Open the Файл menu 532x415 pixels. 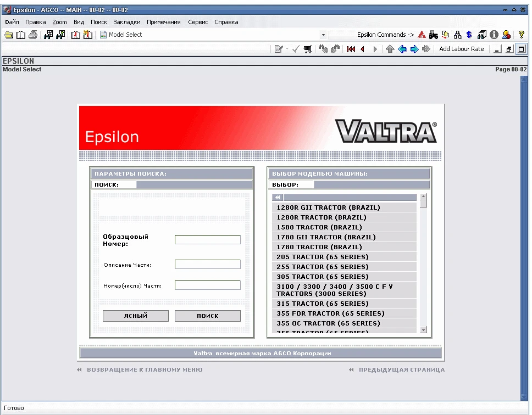click(x=12, y=22)
